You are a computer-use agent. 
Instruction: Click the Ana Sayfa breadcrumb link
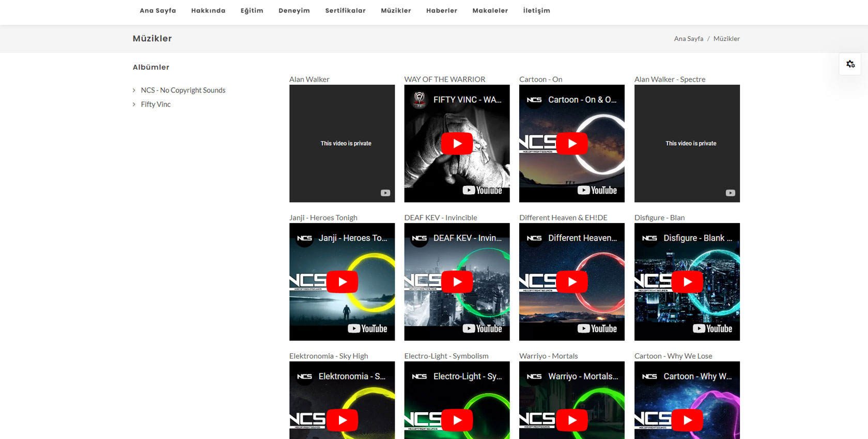point(688,39)
